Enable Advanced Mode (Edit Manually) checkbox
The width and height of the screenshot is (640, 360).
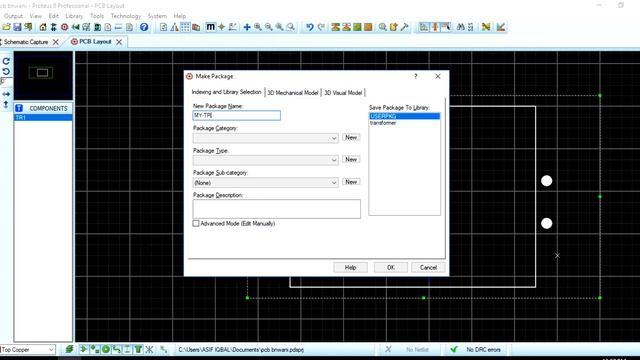(196, 223)
